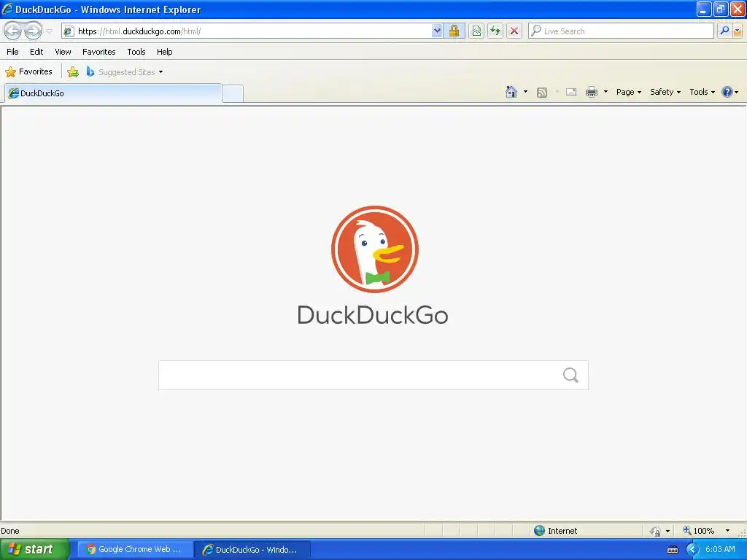Open the Favorites star button
747x560 pixels.
(28, 72)
